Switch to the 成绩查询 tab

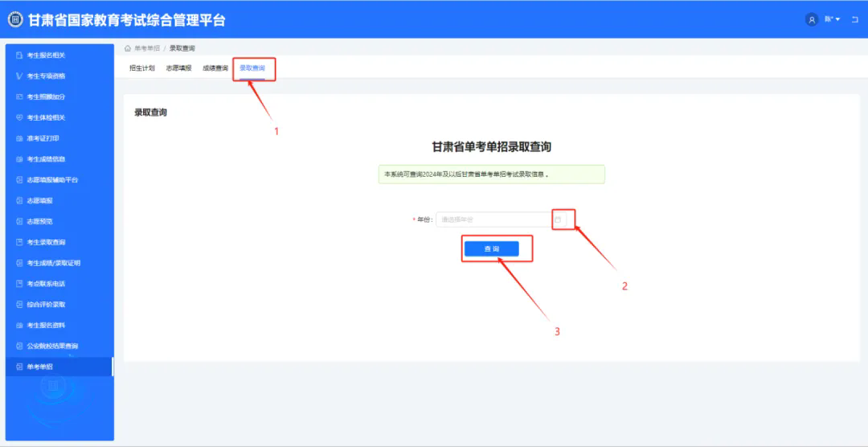pos(215,68)
